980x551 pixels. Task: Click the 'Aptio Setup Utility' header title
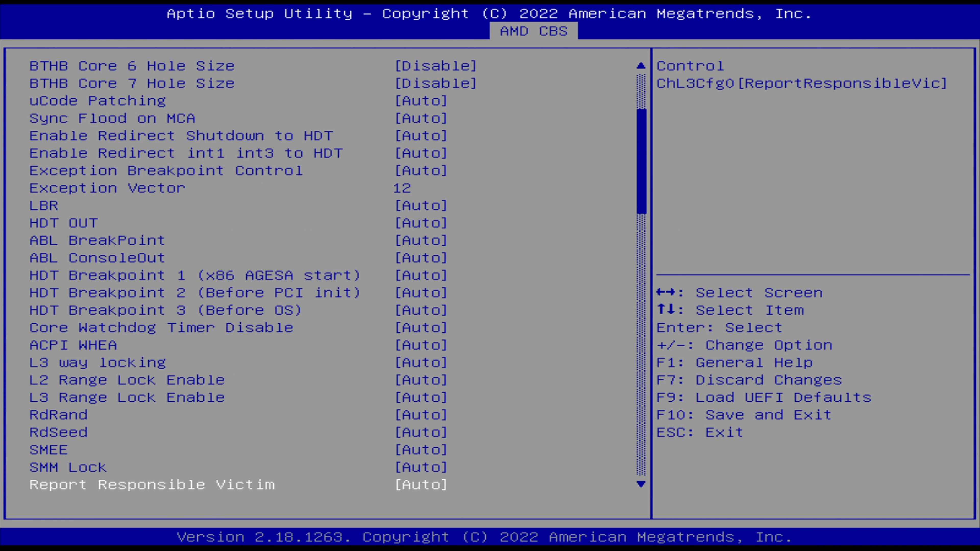(260, 14)
